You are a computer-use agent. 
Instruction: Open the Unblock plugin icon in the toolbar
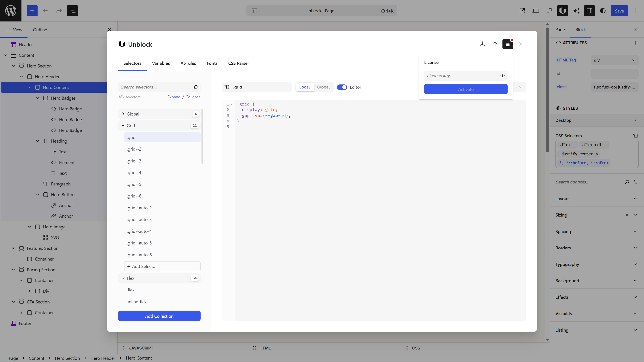pyautogui.click(x=563, y=11)
